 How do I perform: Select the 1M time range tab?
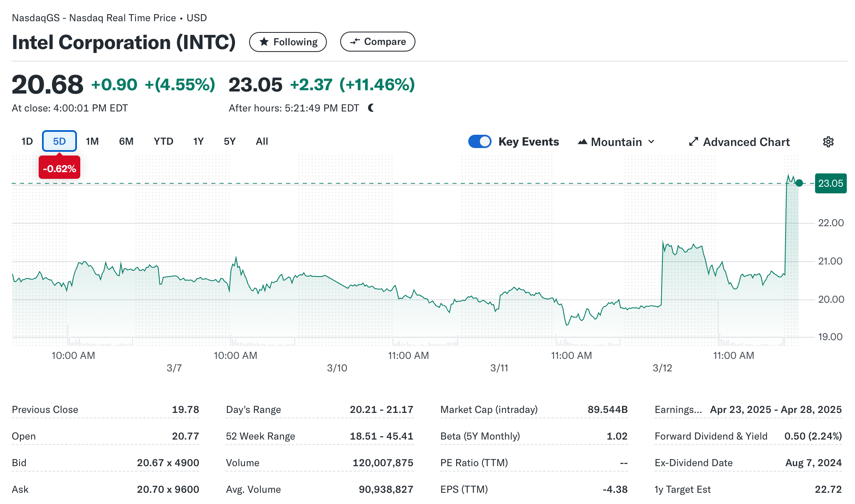point(92,141)
